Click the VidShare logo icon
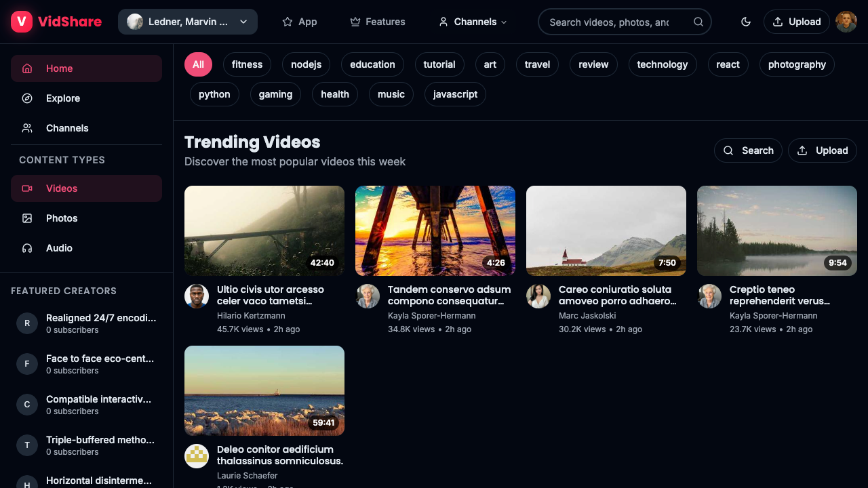The width and height of the screenshot is (868, 488). (x=22, y=22)
